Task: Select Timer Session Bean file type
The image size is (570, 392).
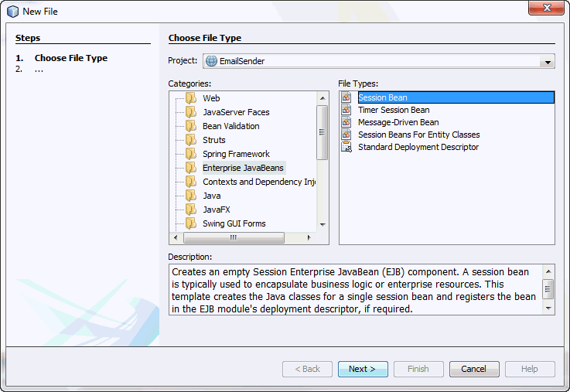Action: tap(394, 110)
